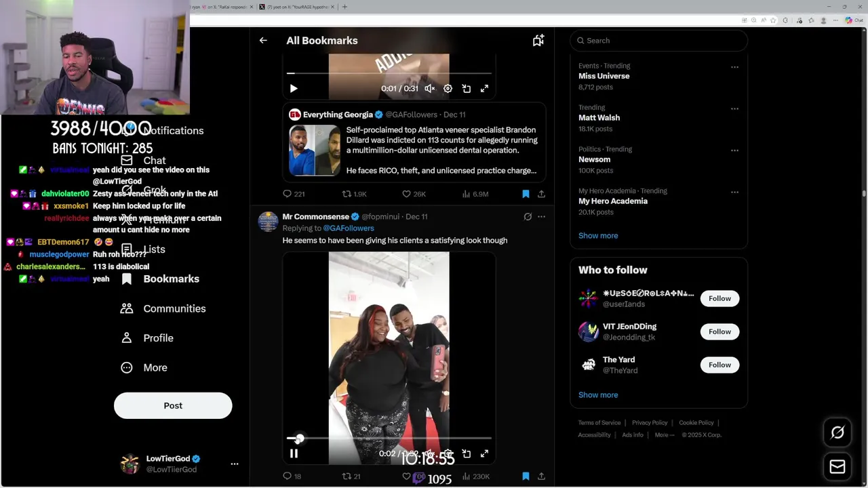Open picture-in-picture on Mr Commonsense video
868x488 pixels.
(467, 453)
